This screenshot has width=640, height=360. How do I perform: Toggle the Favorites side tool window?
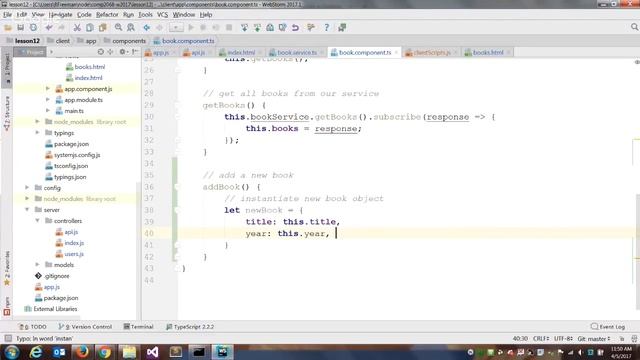pos(7,269)
